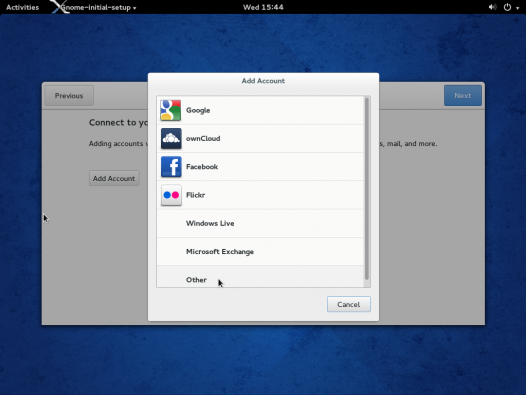526x395 pixels.
Task: Click the ownCloud cloud icon
Action: tap(171, 138)
